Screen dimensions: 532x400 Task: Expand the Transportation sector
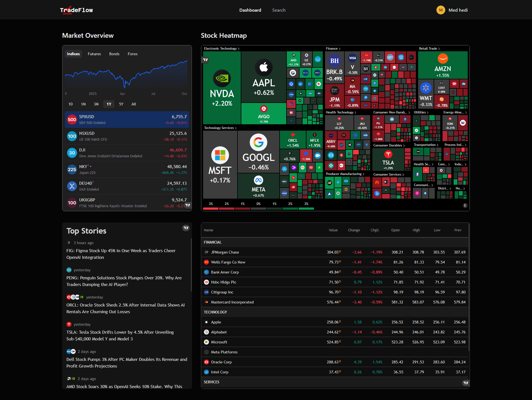[426, 145]
